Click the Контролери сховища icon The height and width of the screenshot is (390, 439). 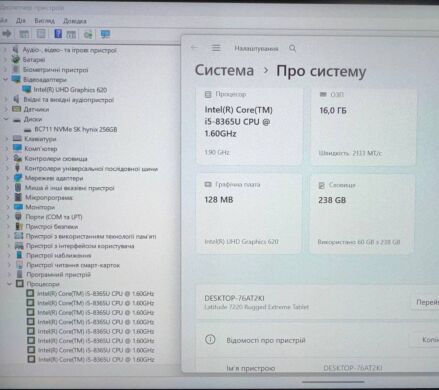point(18,158)
